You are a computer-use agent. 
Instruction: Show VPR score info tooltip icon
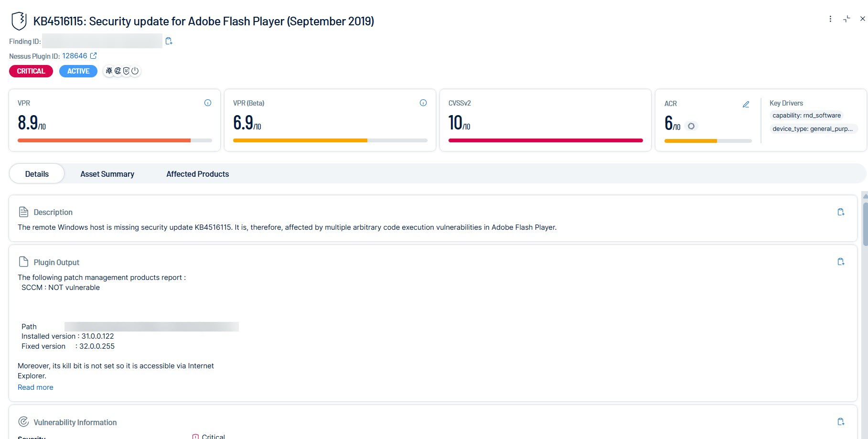pos(208,103)
